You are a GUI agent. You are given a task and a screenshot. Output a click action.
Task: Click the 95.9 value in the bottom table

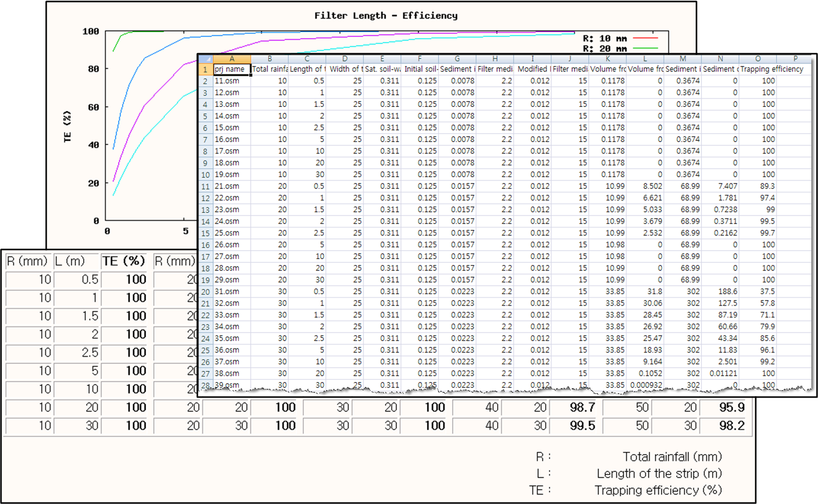[x=731, y=407]
